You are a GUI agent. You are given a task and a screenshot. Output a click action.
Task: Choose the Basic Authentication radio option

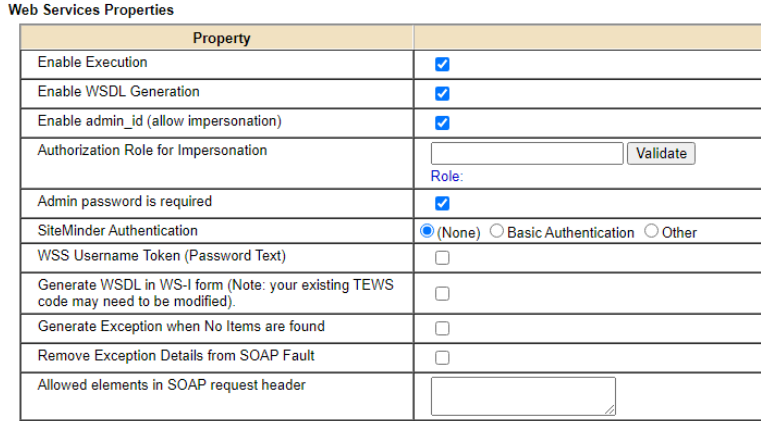[497, 231]
